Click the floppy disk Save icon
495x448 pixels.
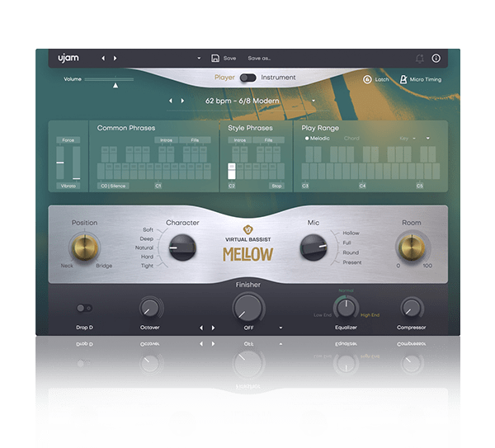click(x=215, y=58)
